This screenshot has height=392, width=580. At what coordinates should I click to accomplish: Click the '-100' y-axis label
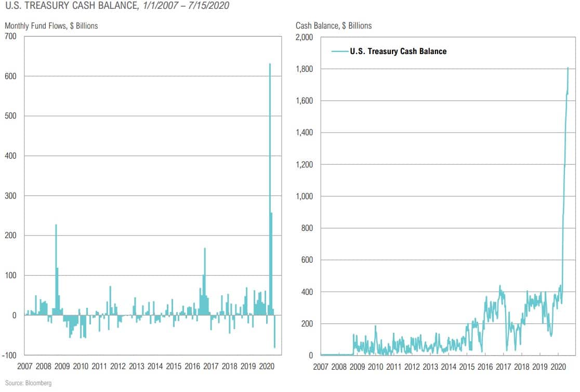[9, 356]
